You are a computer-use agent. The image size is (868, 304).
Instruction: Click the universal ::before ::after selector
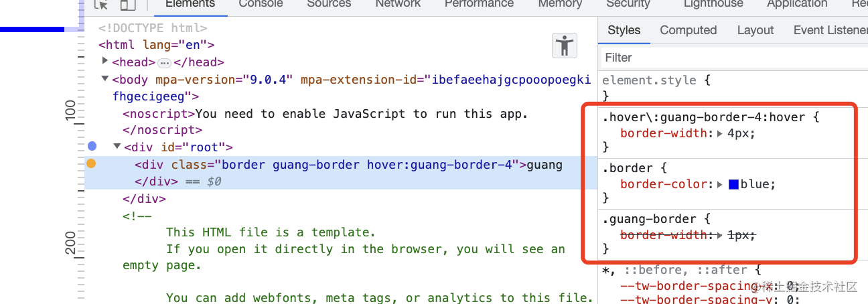[674, 270]
